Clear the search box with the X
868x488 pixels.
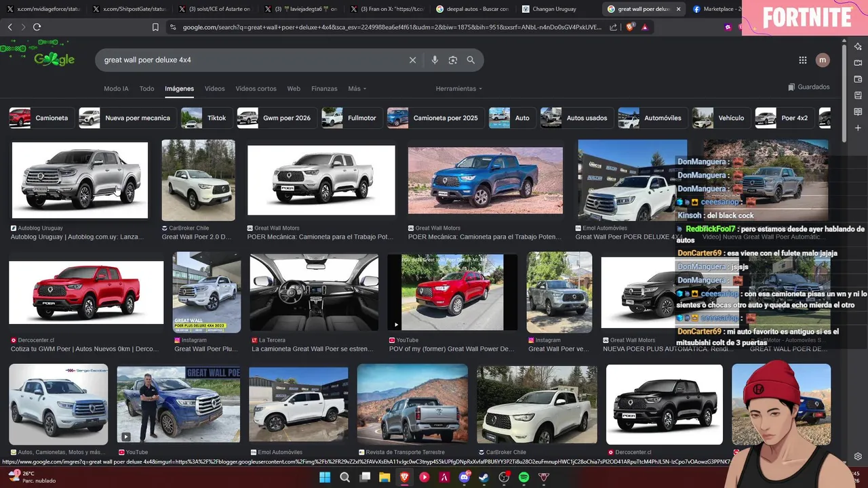[x=412, y=60]
